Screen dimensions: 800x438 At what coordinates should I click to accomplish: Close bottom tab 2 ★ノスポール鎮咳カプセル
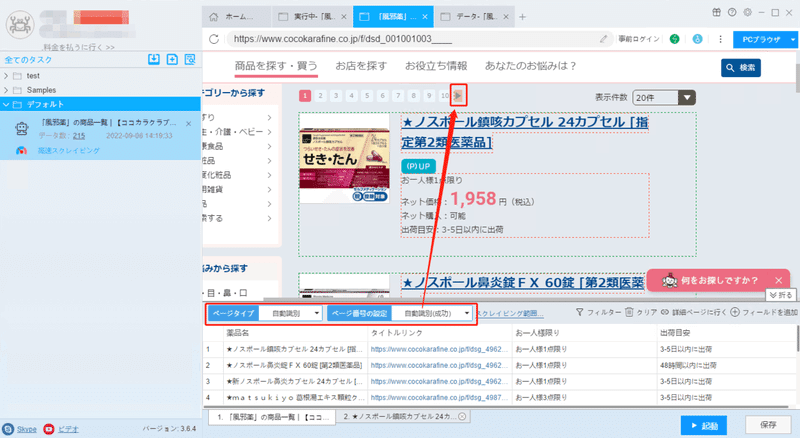tap(462, 417)
